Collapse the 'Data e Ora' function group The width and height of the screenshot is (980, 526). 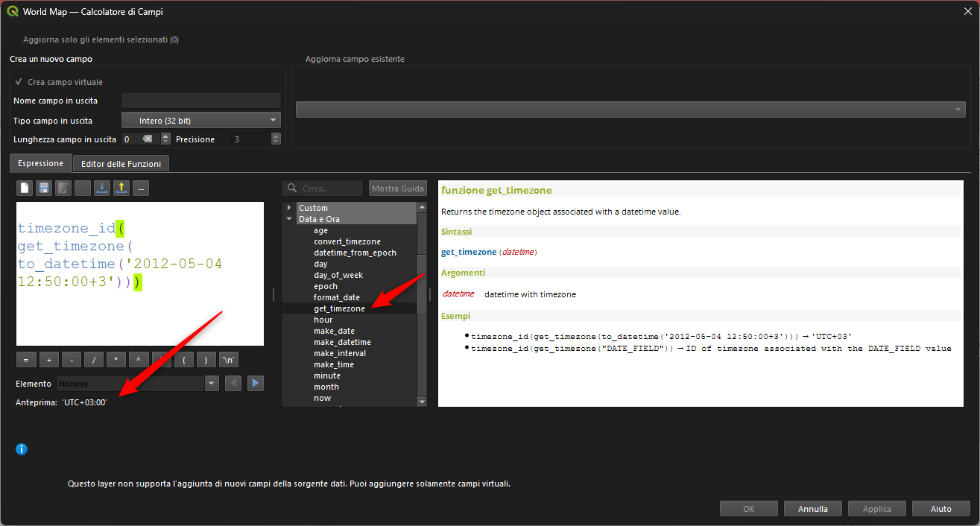tap(289, 219)
